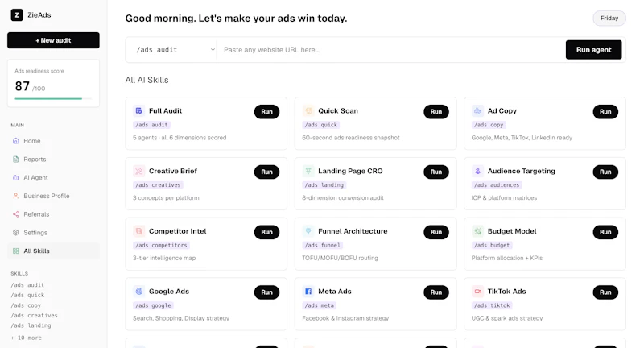Click the Ad Copy card icon

point(477,111)
